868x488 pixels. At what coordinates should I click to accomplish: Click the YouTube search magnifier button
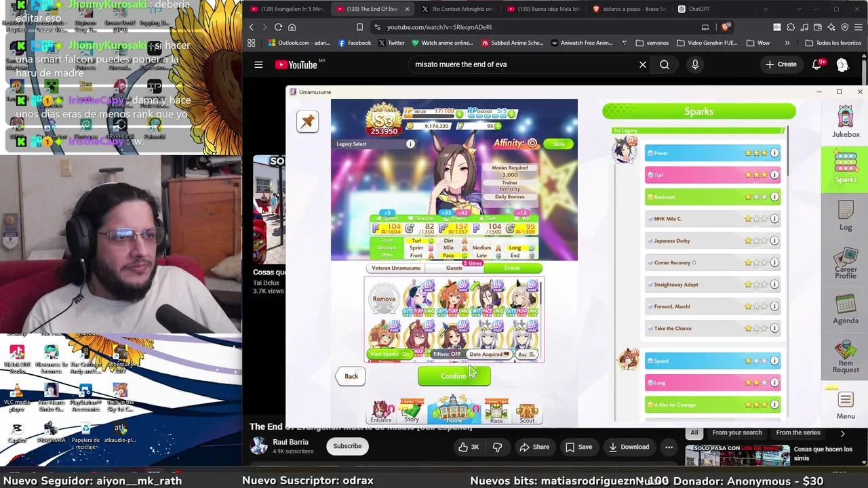point(665,64)
